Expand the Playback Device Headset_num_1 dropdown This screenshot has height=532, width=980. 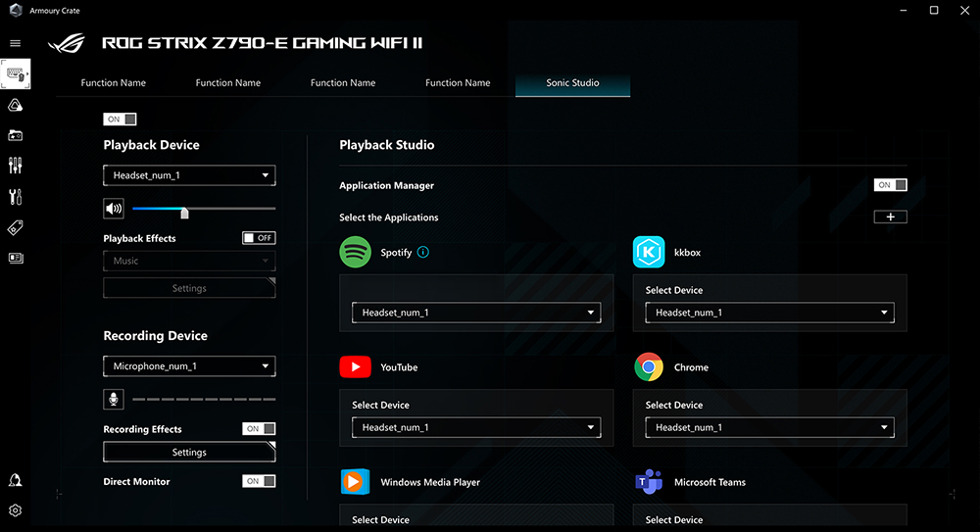(189, 175)
